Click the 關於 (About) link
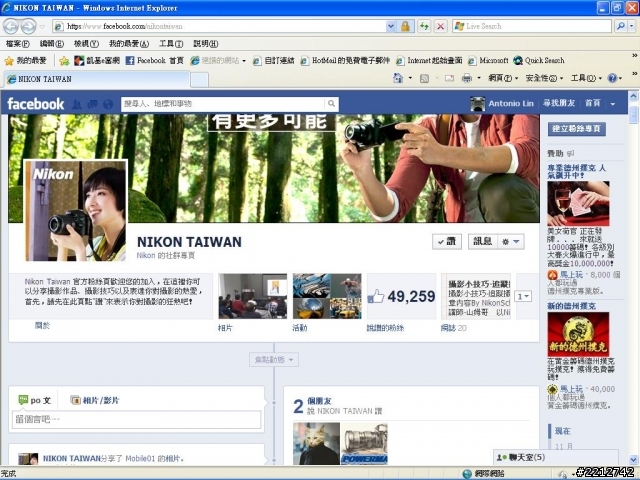The image size is (640, 480). pos(42,325)
